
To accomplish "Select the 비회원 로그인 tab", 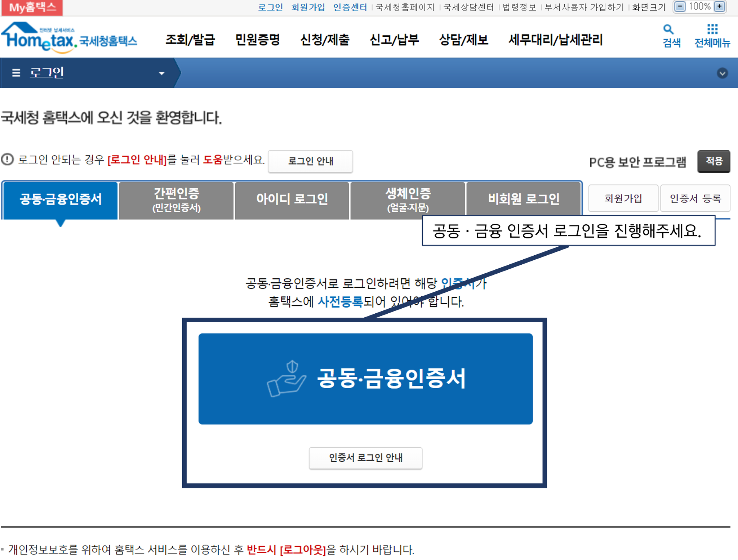I will pos(523,199).
